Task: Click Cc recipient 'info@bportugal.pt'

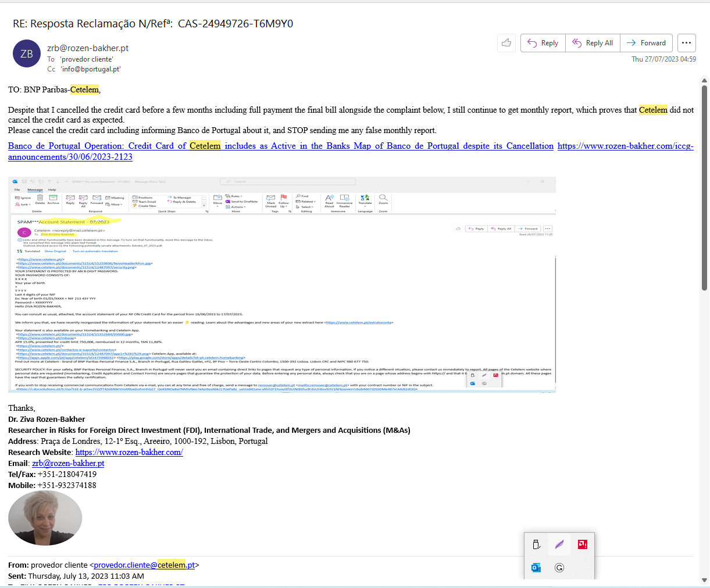Action: [x=90, y=69]
